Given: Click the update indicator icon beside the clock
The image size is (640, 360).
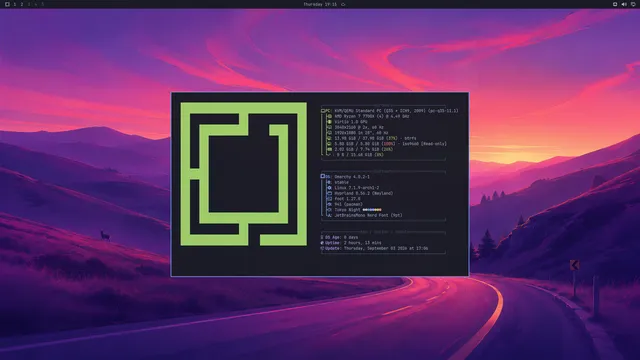Looking at the screenshot, I should (343, 4).
